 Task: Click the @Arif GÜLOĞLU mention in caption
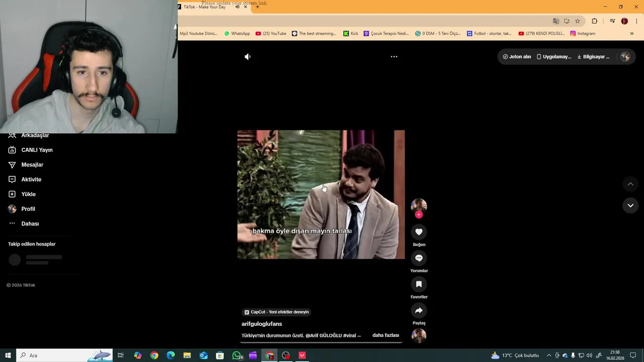tap(324, 335)
